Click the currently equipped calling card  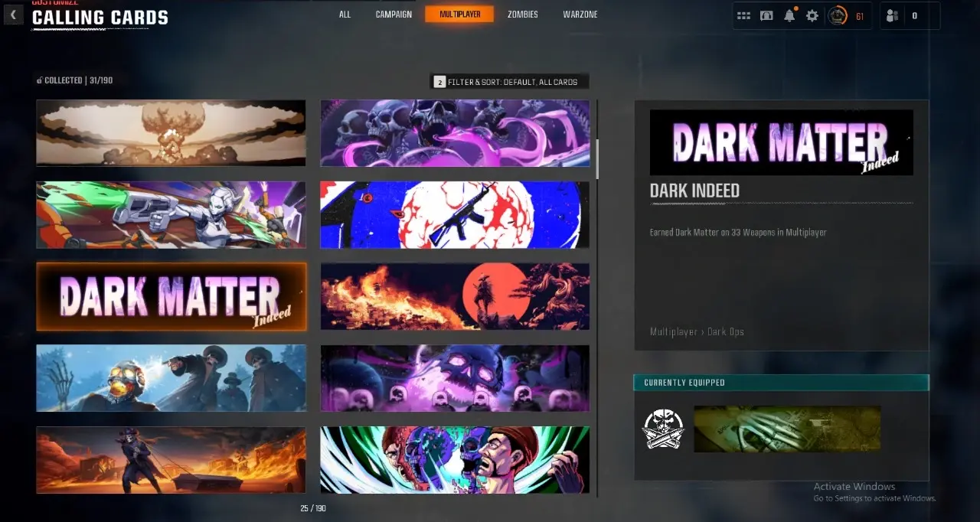[x=787, y=429]
